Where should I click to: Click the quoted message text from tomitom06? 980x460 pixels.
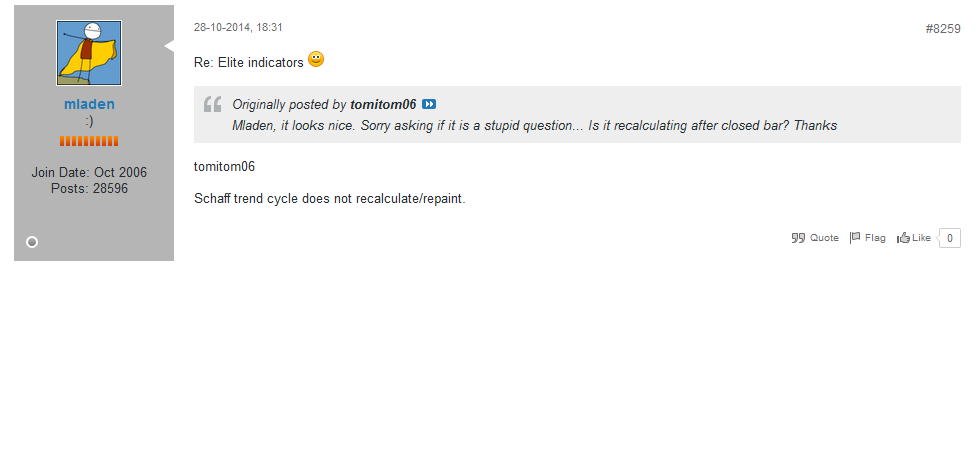point(534,126)
